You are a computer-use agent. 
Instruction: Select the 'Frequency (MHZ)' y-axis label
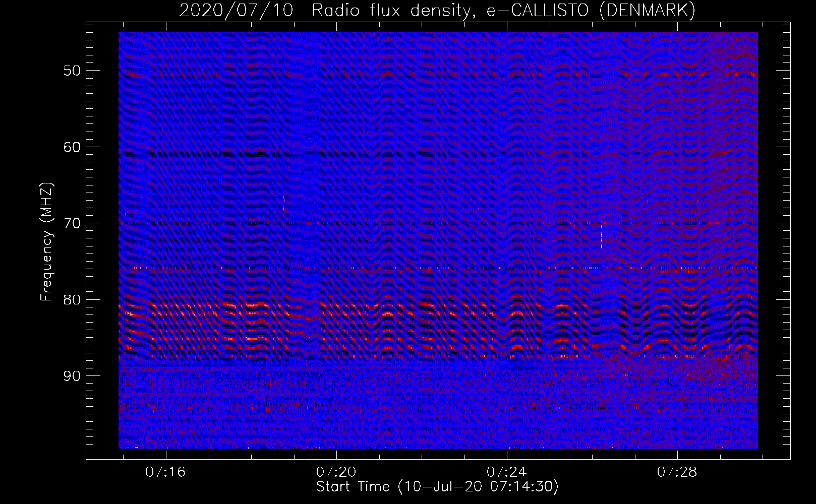[46, 242]
